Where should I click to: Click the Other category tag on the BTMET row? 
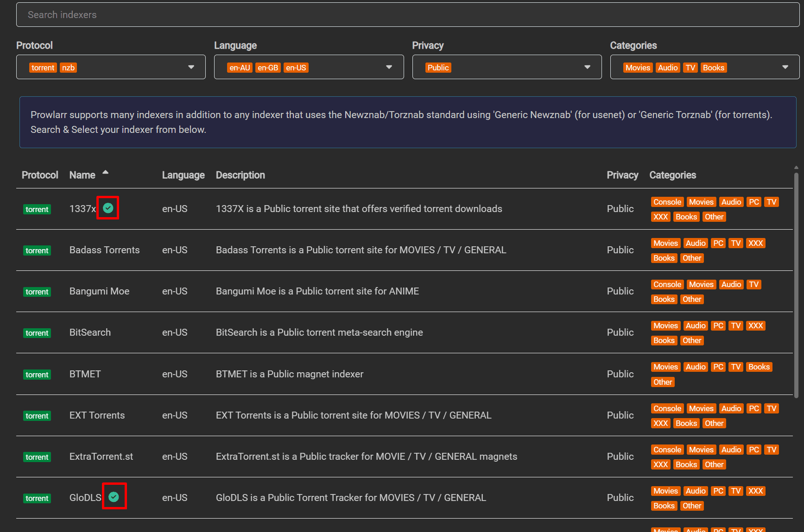[x=662, y=382]
